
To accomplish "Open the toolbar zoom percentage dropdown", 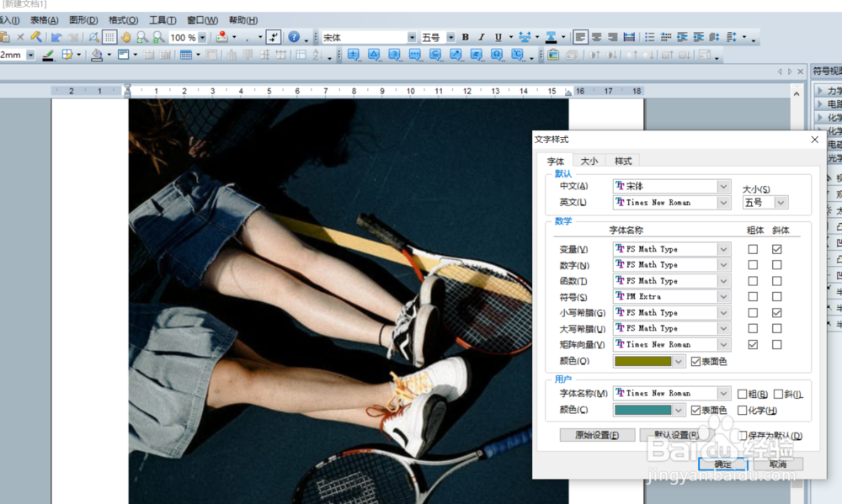I will click(202, 38).
